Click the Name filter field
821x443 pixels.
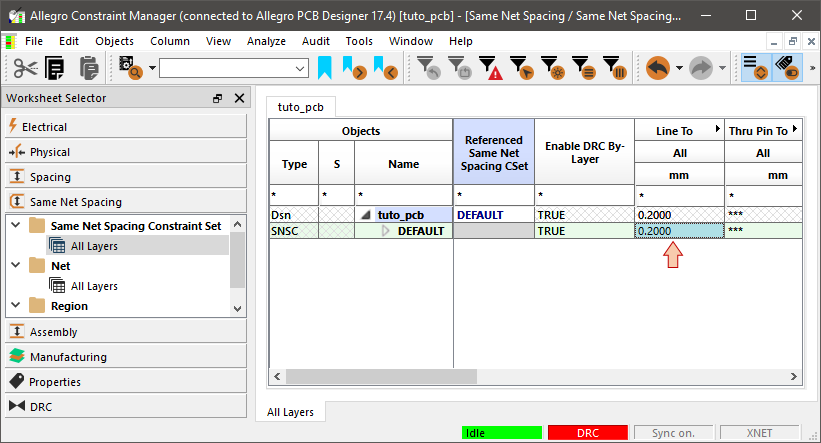403,195
